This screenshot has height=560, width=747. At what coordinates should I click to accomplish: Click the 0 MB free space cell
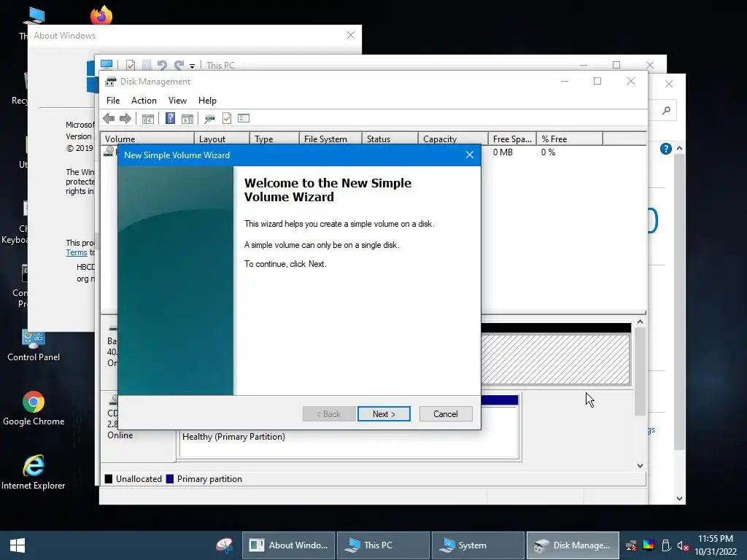point(503,152)
